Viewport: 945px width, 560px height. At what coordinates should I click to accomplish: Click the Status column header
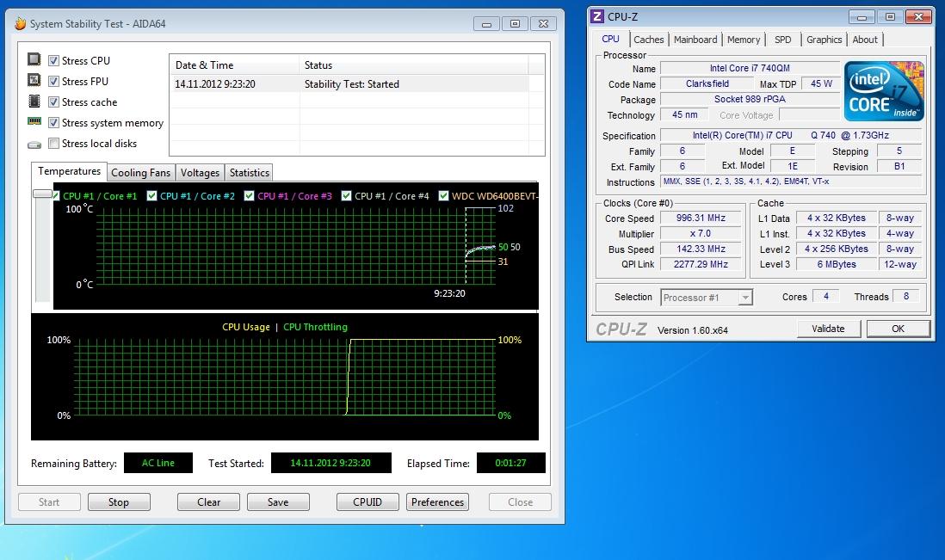[x=413, y=65]
